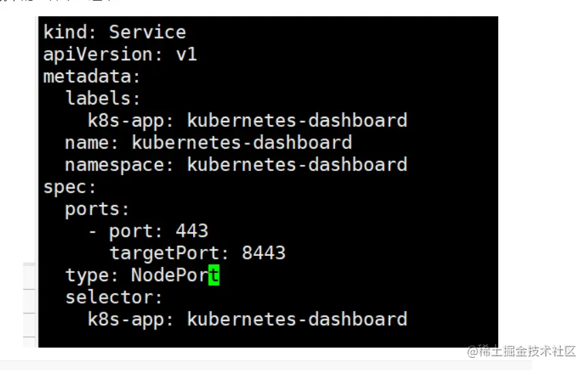Image resolution: width=588 pixels, height=370 pixels.
Task: Click the labels: key
Action: (x=103, y=98)
